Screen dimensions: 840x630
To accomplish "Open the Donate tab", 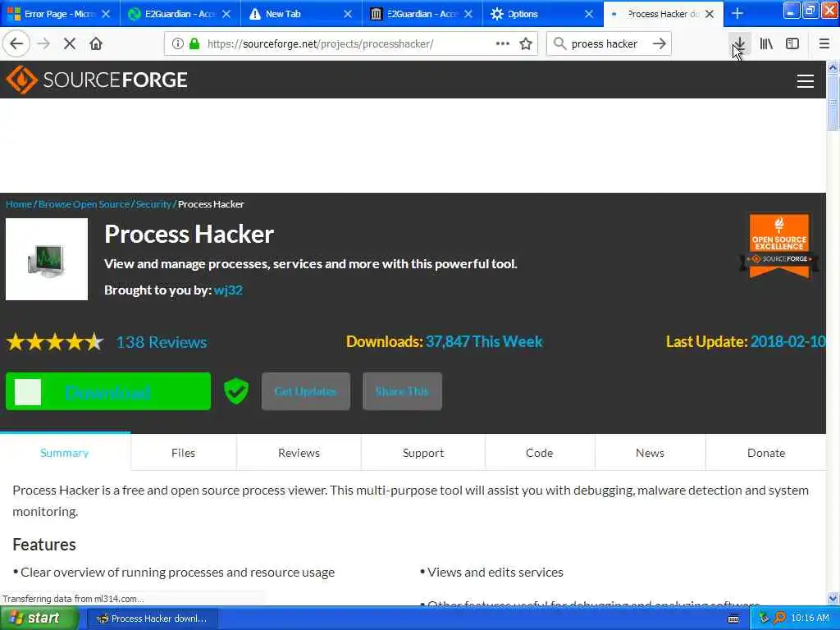I will (766, 453).
